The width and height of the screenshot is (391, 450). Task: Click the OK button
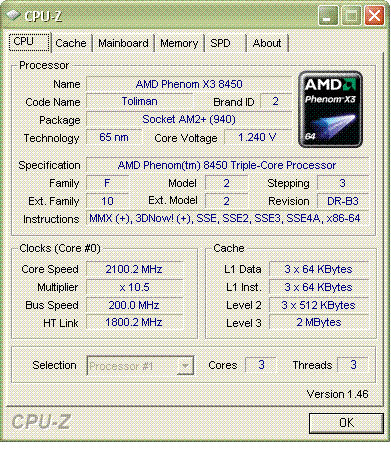click(x=346, y=423)
